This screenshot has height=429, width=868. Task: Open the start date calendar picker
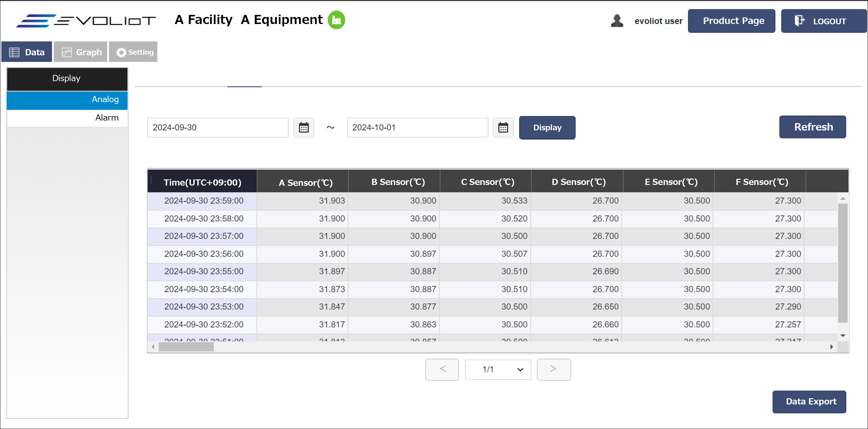click(303, 128)
